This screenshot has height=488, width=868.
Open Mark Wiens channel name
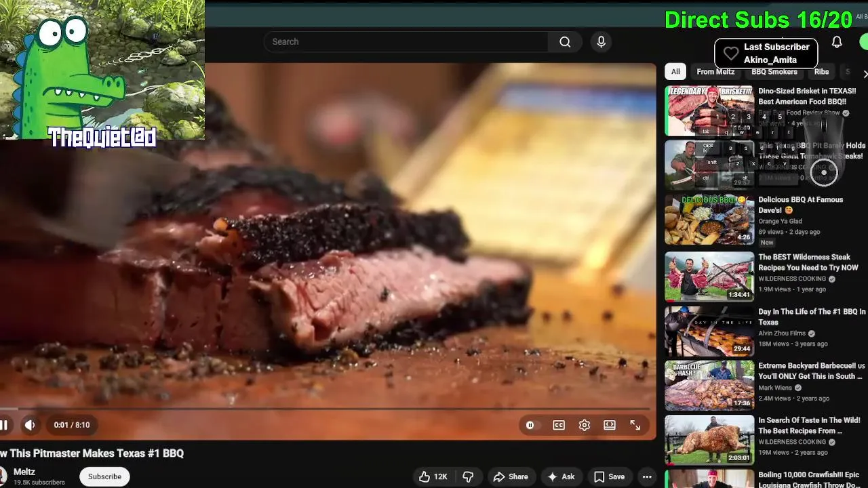pyautogui.click(x=775, y=388)
